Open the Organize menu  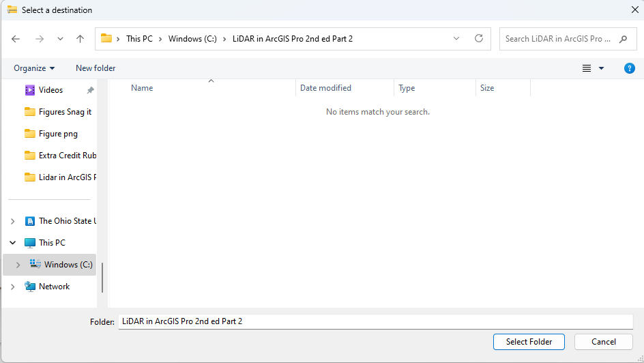coord(34,68)
